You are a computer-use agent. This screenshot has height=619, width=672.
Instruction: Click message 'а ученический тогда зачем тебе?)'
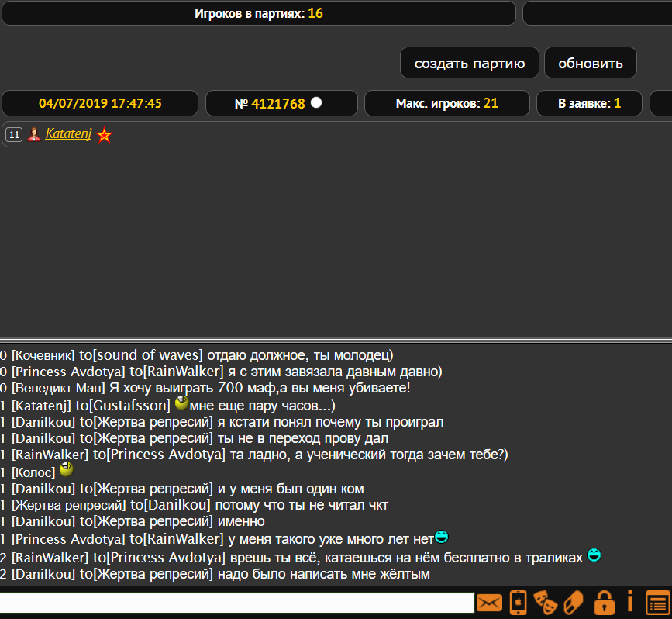coord(401,455)
